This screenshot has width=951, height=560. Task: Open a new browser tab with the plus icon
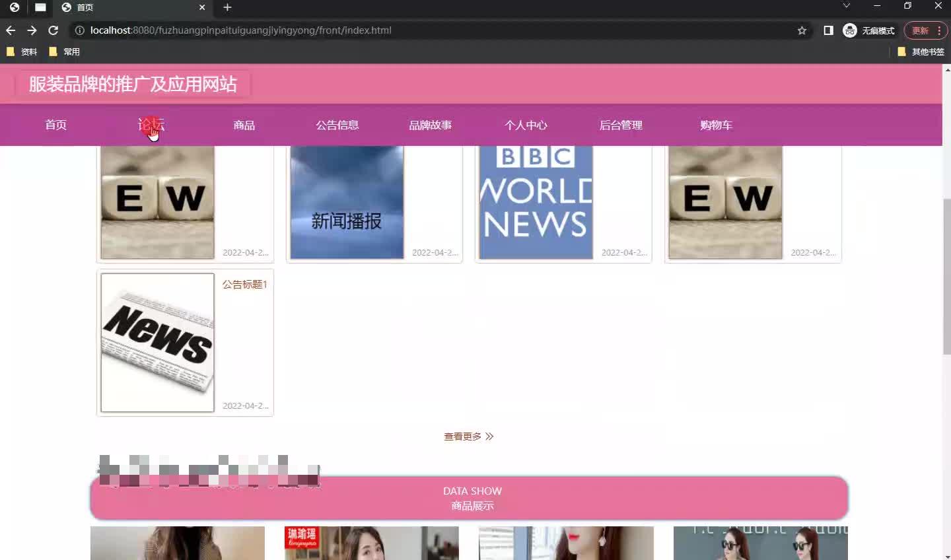coord(227,7)
